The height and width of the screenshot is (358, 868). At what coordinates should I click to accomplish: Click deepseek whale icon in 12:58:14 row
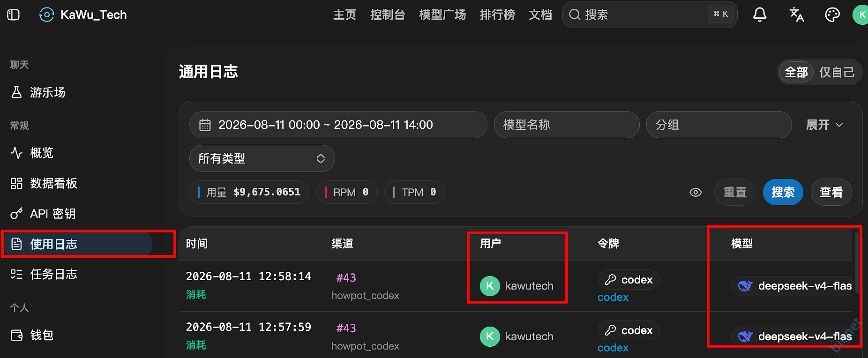coord(745,286)
